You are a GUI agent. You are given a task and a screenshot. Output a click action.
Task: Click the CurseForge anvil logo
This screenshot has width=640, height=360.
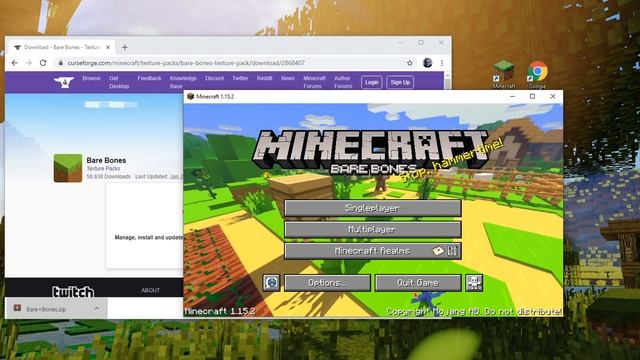pos(64,82)
